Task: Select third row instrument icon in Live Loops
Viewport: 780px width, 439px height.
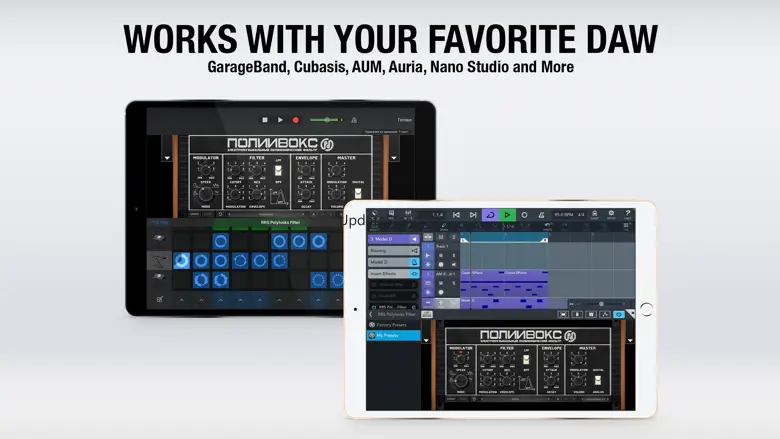Action: (x=159, y=277)
